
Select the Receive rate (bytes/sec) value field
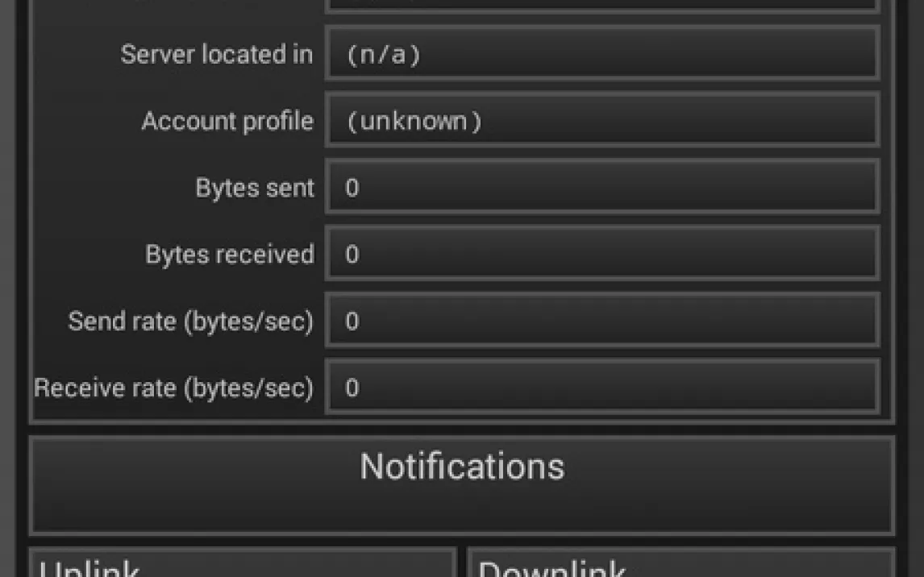(602, 386)
